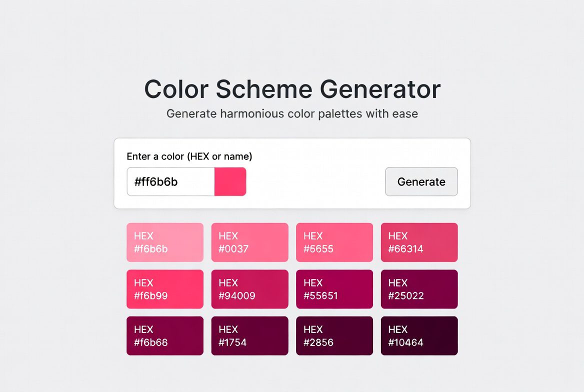The image size is (584, 392).
Task: Click the Color Scheme Generator title
Action: point(292,89)
